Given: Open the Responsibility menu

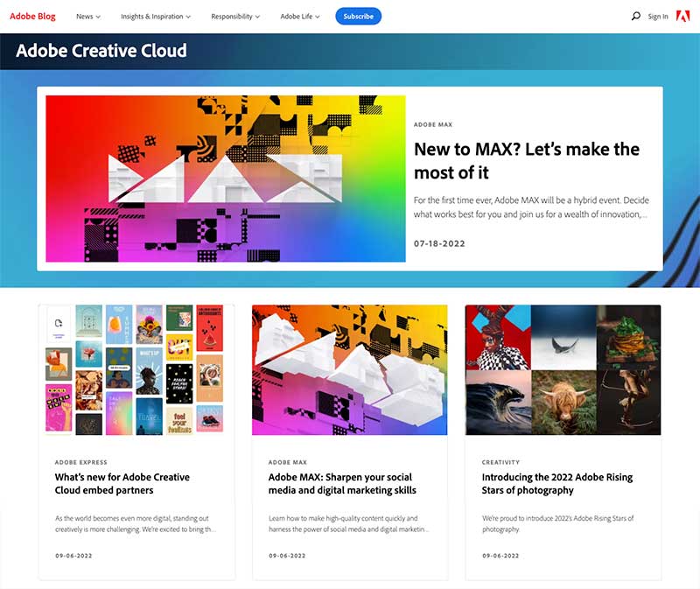Looking at the screenshot, I should pos(235,17).
